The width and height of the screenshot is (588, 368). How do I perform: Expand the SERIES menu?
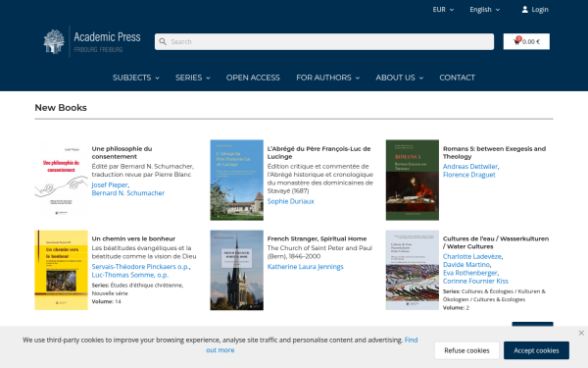pos(193,78)
